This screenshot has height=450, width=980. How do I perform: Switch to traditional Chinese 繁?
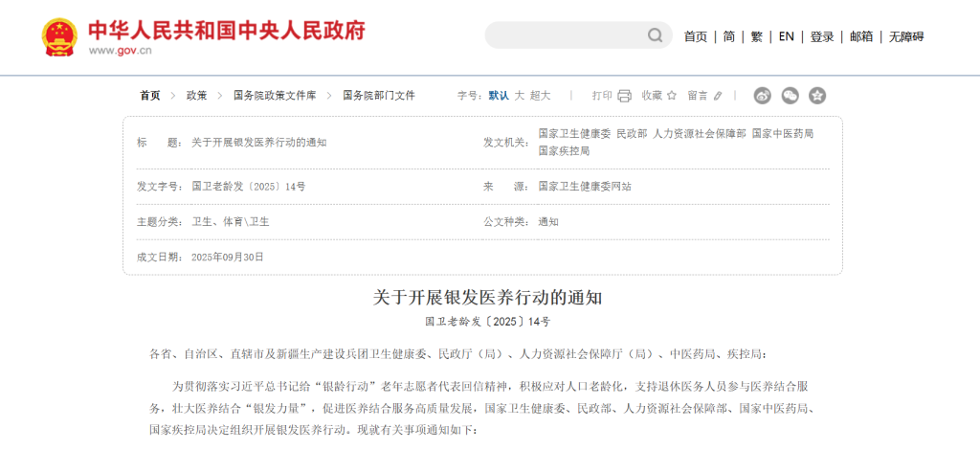tap(757, 36)
